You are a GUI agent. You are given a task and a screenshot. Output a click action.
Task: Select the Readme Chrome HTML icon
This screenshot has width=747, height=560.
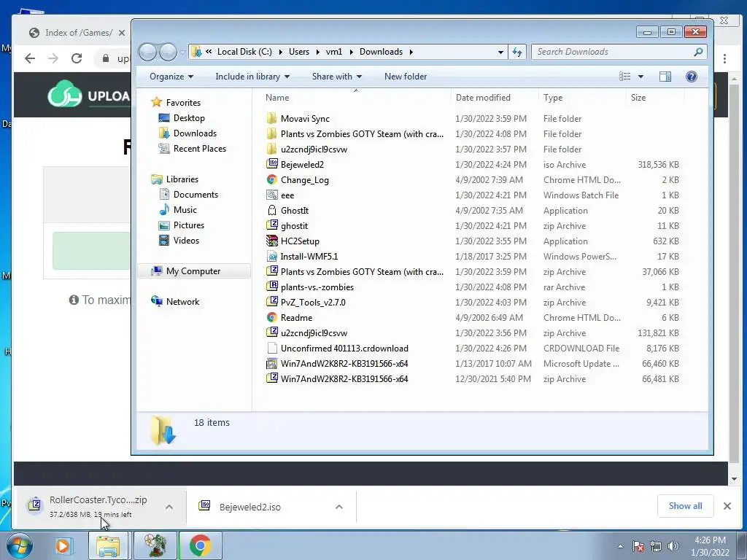[x=271, y=317]
